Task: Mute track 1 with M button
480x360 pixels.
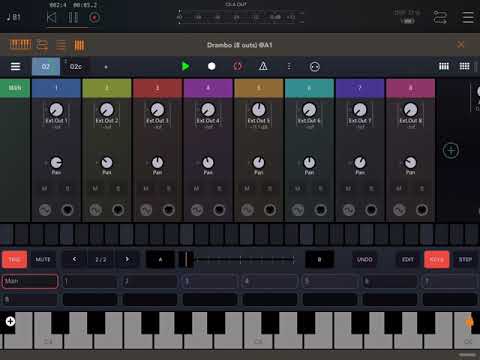Action: (x=44, y=188)
